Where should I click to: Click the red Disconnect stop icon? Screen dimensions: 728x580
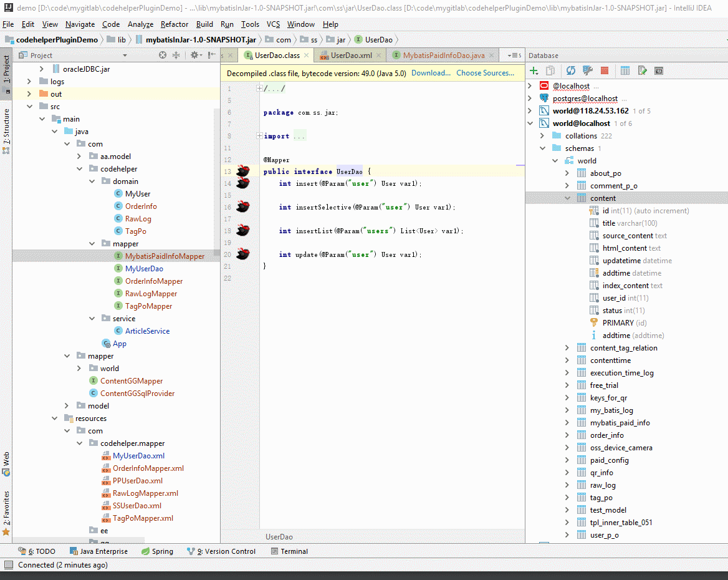pyautogui.click(x=605, y=70)
